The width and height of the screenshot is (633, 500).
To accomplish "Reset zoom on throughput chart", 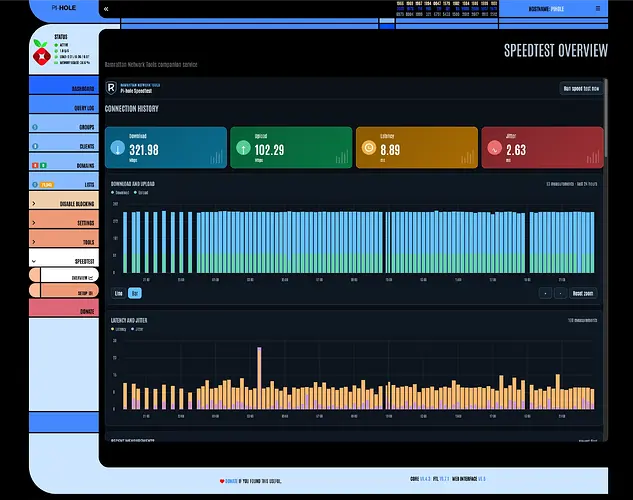I will [x=583, y=293].
